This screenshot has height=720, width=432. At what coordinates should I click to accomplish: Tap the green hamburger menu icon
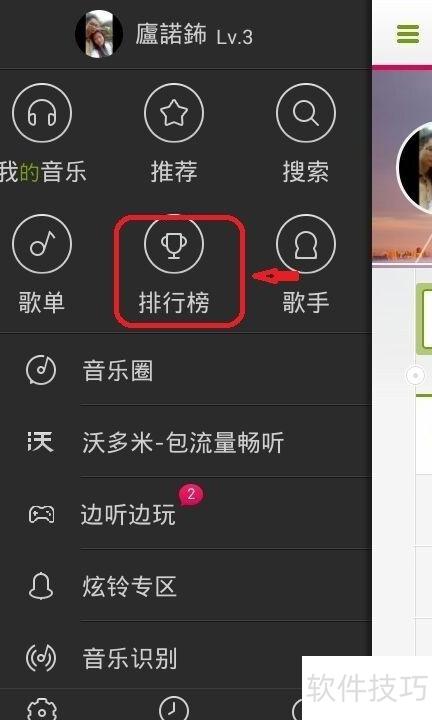click(408, 34)
